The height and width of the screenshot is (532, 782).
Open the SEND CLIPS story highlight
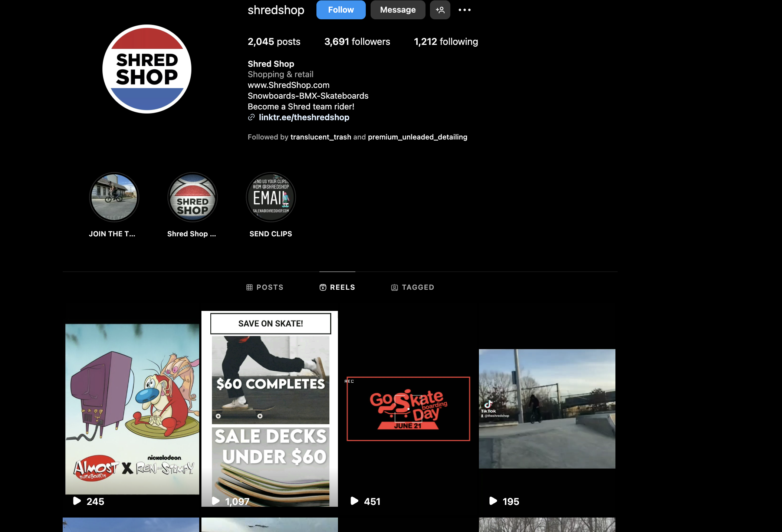pos(271,197)
